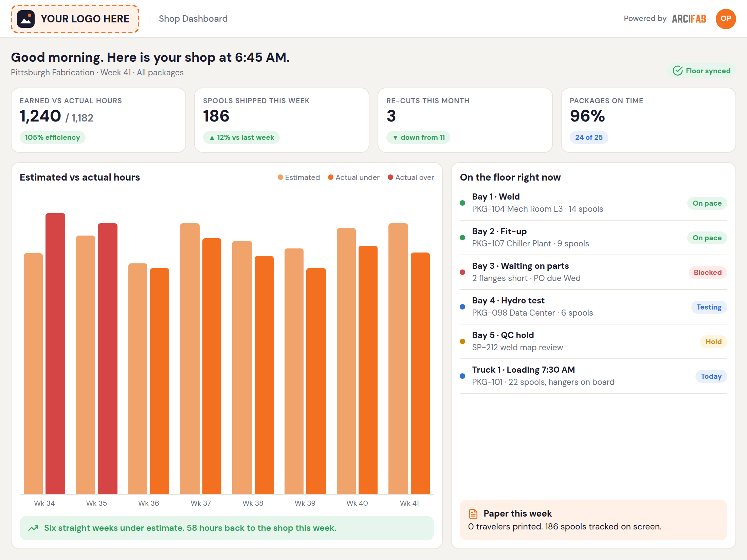Click the Wk 38 orange actual bar

coord(264,375)
